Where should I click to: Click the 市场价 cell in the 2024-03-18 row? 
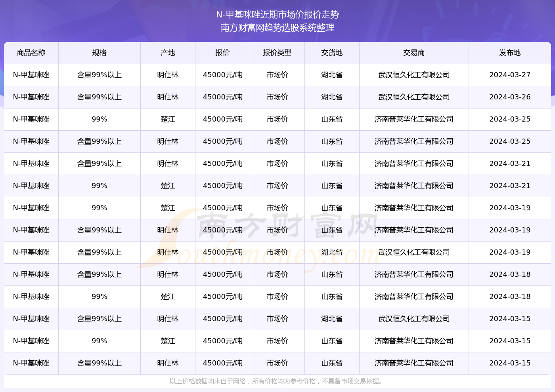(277, 274)
